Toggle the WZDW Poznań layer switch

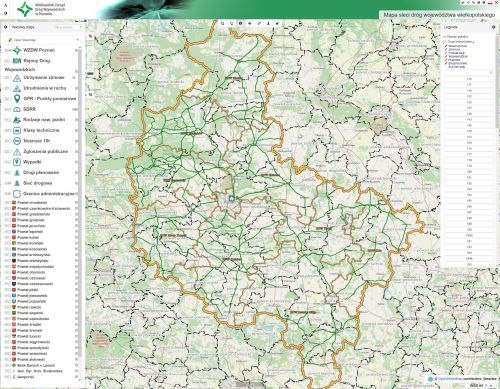coord(7,50)
